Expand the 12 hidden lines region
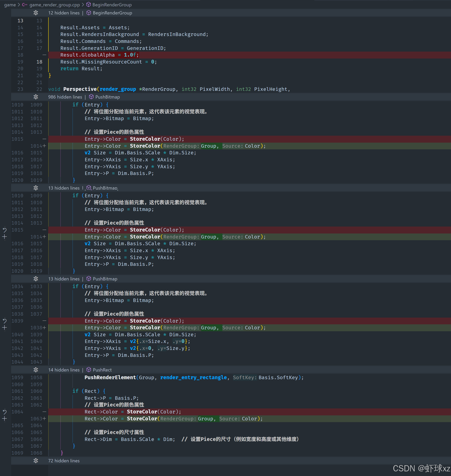Image resolution: width=451 pixels, height=476 pixels. click(x=36, y=13)
